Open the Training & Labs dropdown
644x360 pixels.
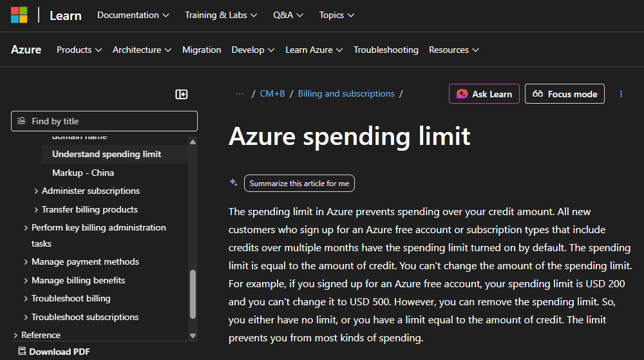click(x=221, y=15)
